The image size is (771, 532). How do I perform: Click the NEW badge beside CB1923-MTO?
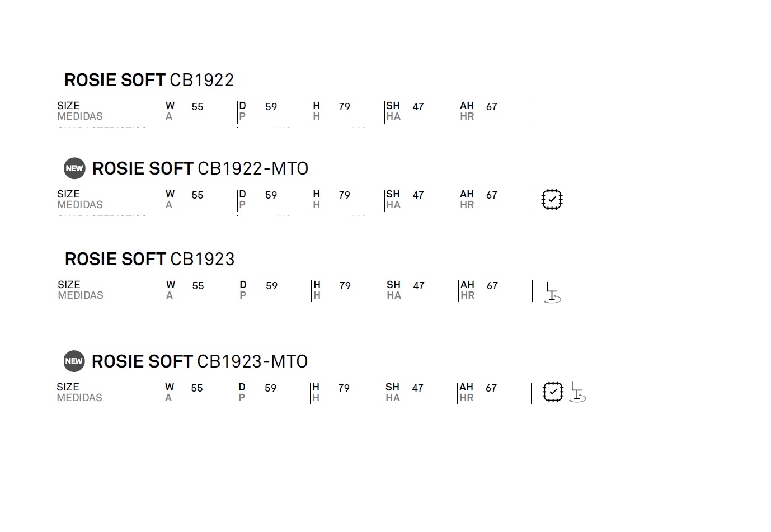(x=74, y=361)
